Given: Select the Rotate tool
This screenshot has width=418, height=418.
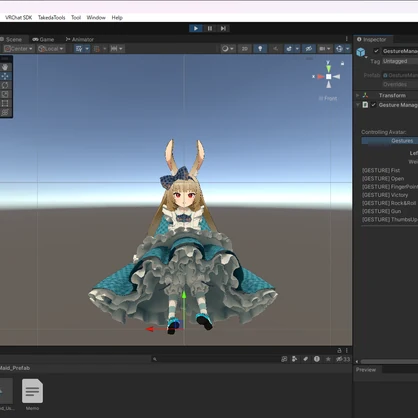Looking at the screenshot, I should (5, 85).
